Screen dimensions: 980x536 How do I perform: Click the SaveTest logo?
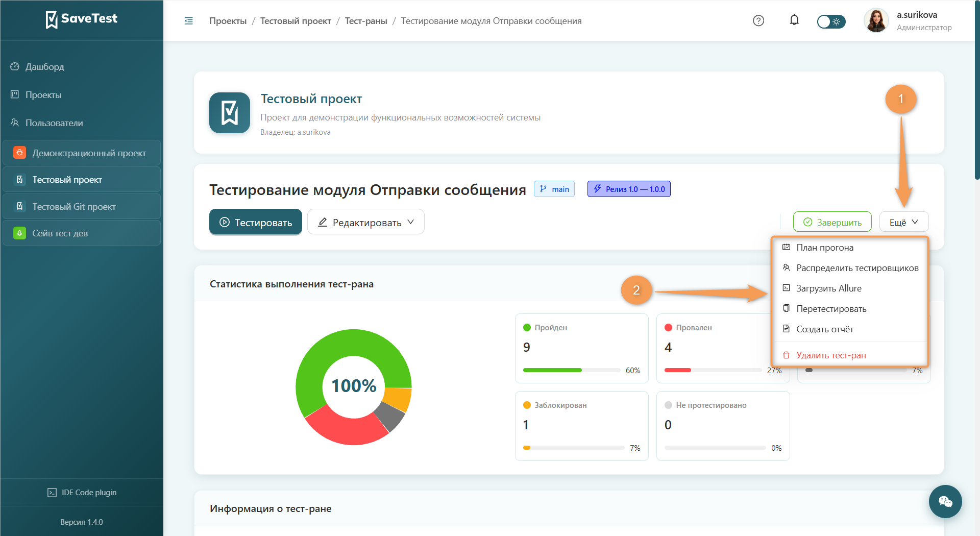[82, 19]
